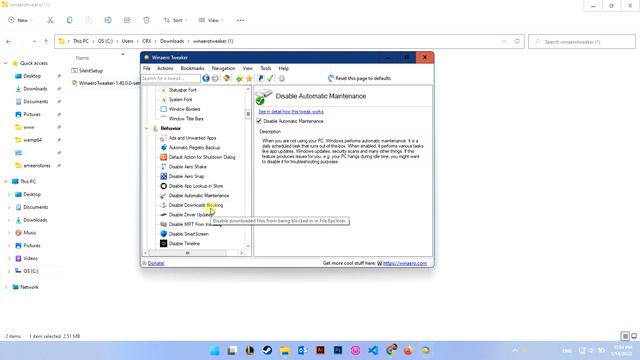Click the yellow bookmarks star icon
The width and height of the screenshot is (640, 360).
[249, 78]
